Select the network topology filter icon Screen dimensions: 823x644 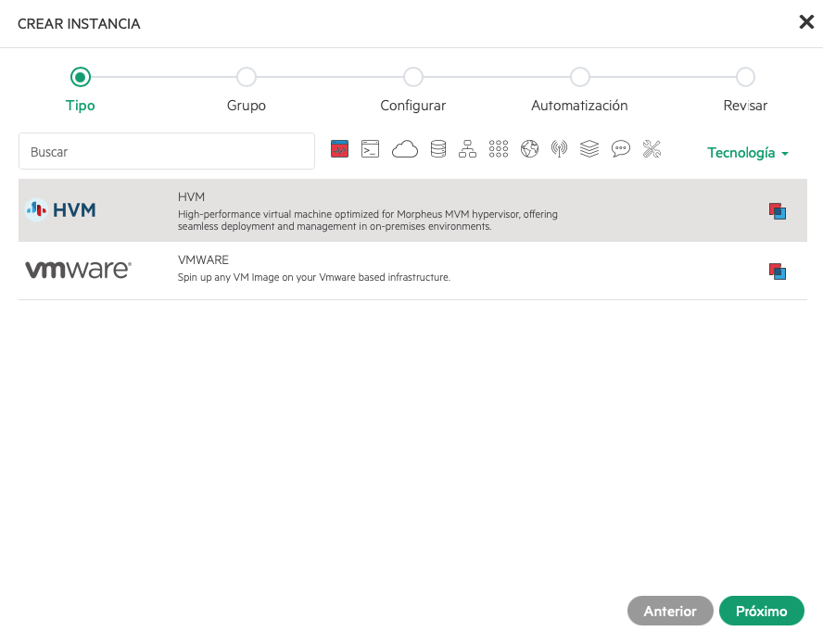tap(467, 148)
